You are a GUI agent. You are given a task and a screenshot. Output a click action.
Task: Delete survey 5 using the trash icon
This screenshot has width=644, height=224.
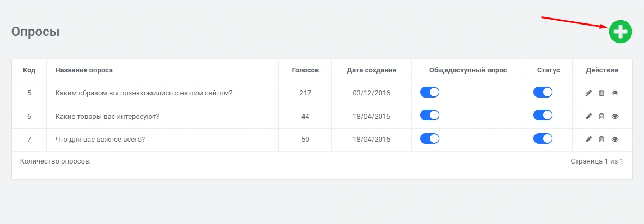coord(602,93)
